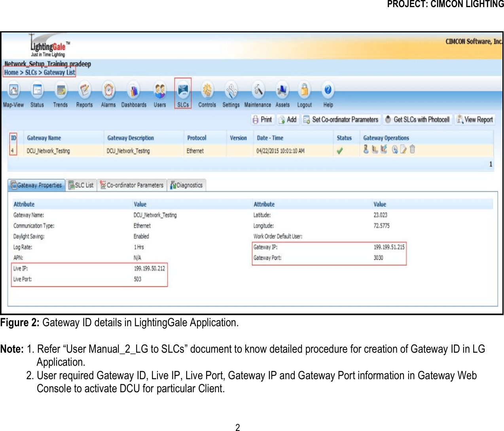Click Get SLCs with Photocell button
The width and height of the screenshot is (504, 431).
(x=417, y=119)
